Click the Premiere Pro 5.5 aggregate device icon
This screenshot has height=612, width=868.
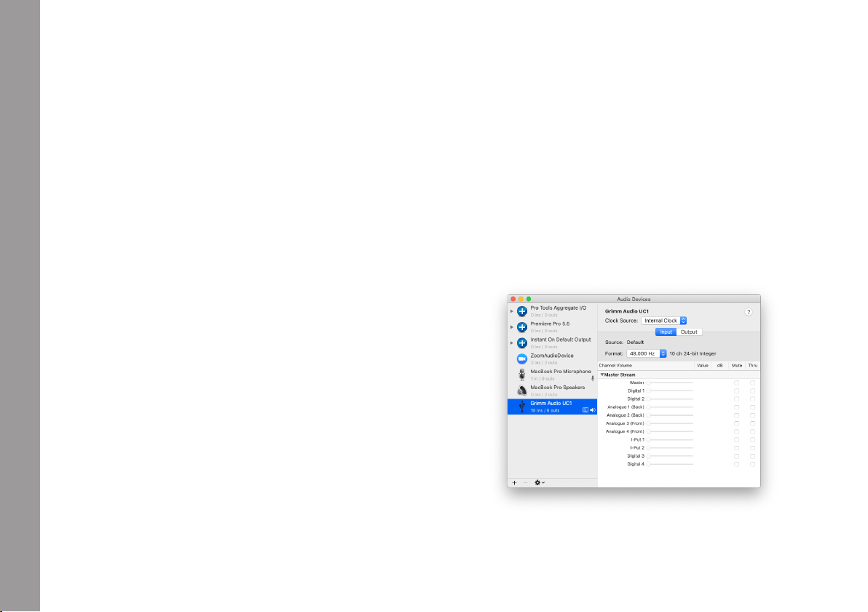521,327
